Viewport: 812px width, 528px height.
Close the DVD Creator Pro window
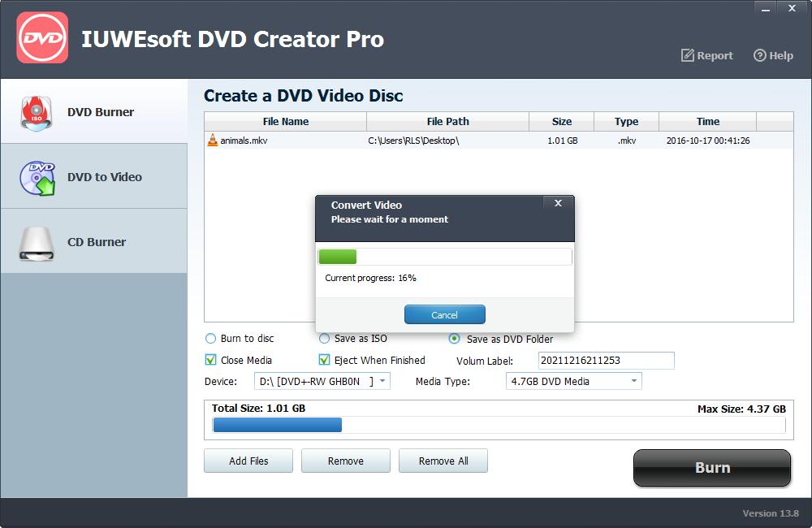tap(792, 8)
